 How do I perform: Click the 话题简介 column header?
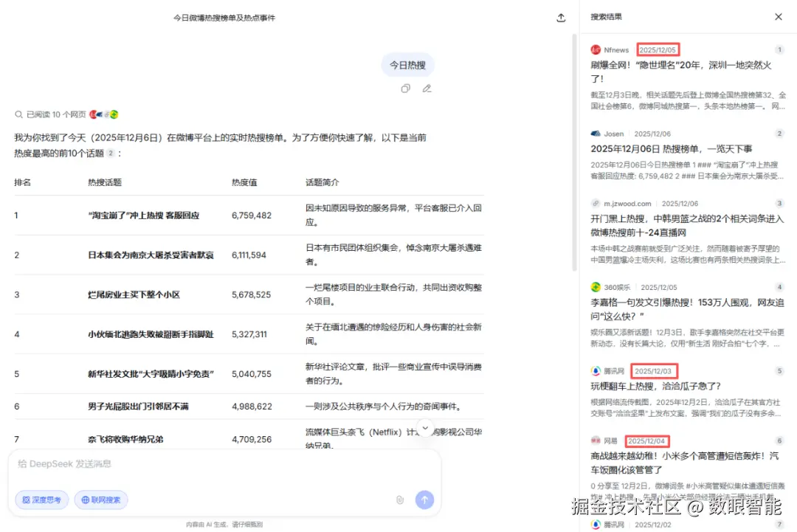coord(322,182)
